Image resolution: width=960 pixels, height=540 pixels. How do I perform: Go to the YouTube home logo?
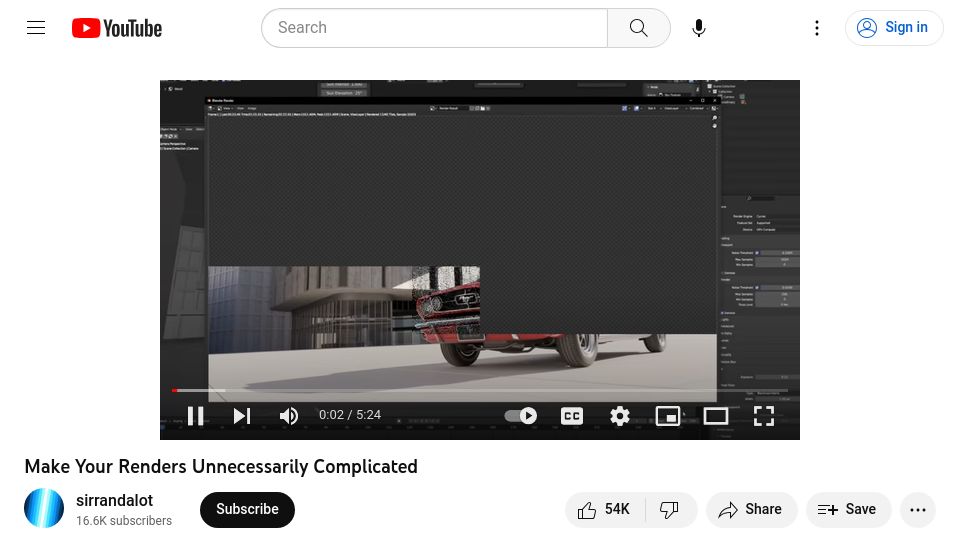117,28
